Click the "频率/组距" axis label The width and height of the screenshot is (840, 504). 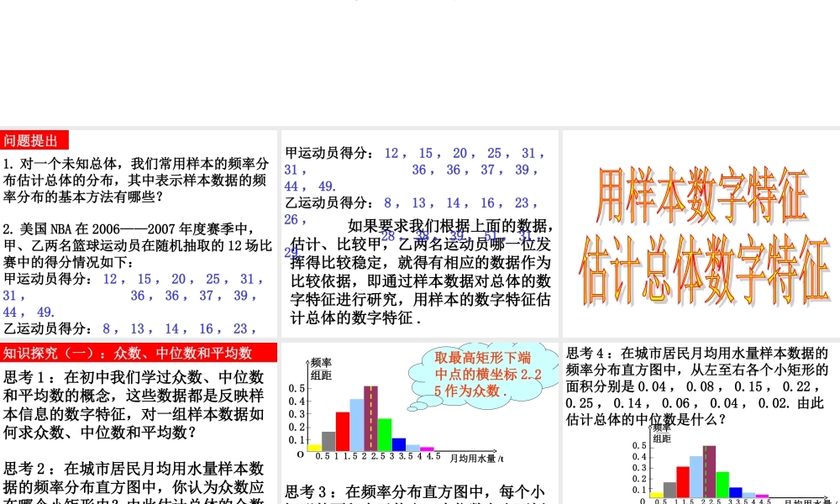point(322,366)
